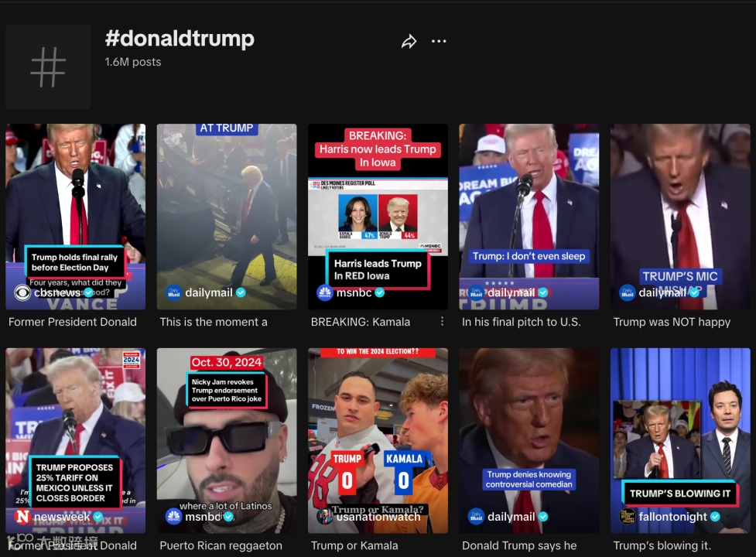Click Daily Mail avatar on 'I don't even sleep' video
The image size is (756, 557).
(476, 292)
